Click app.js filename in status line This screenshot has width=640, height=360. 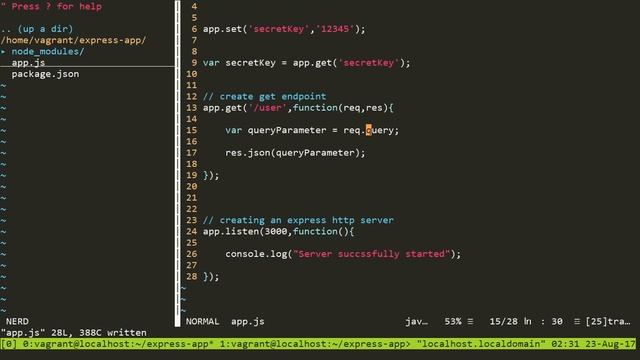[248, 322]
